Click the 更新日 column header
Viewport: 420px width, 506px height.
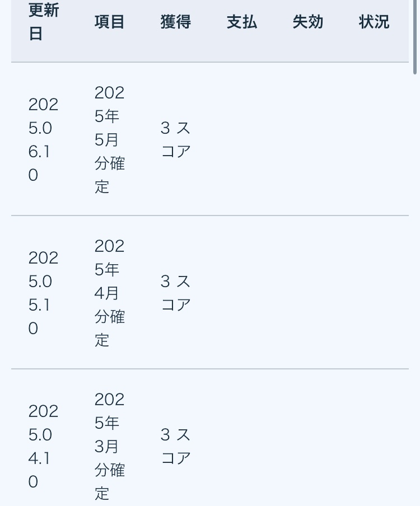click(x=44, y=22)
